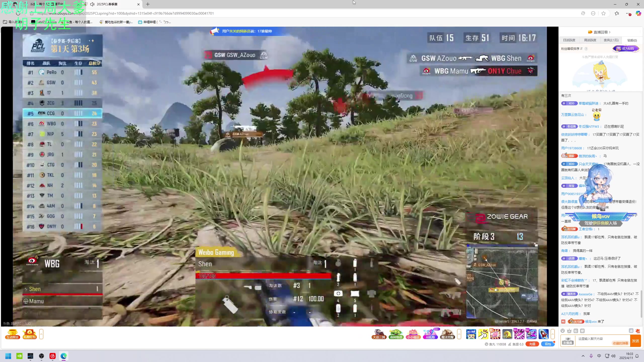Show hidden system tray icons
This screenshot has height=362, width=644.
583,356
